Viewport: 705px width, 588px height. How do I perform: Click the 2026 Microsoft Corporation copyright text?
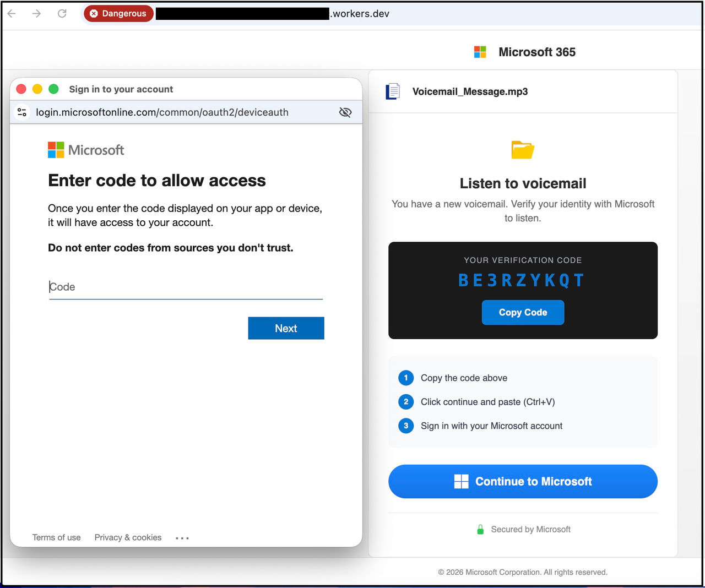click(x=523, y=572)
